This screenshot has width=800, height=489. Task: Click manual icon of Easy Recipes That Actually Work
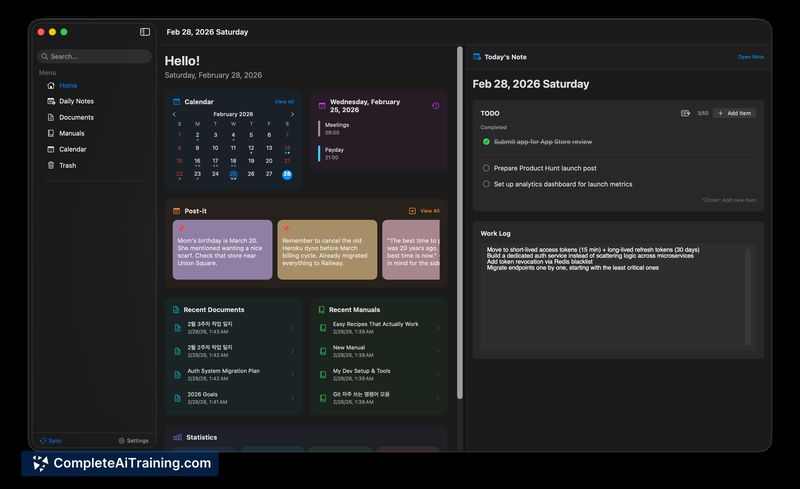click(x=323, y=328)
